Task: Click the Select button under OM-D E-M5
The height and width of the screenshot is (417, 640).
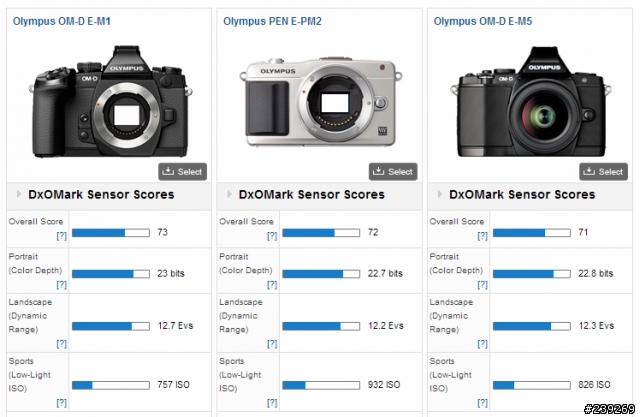Action: (603, 172)
